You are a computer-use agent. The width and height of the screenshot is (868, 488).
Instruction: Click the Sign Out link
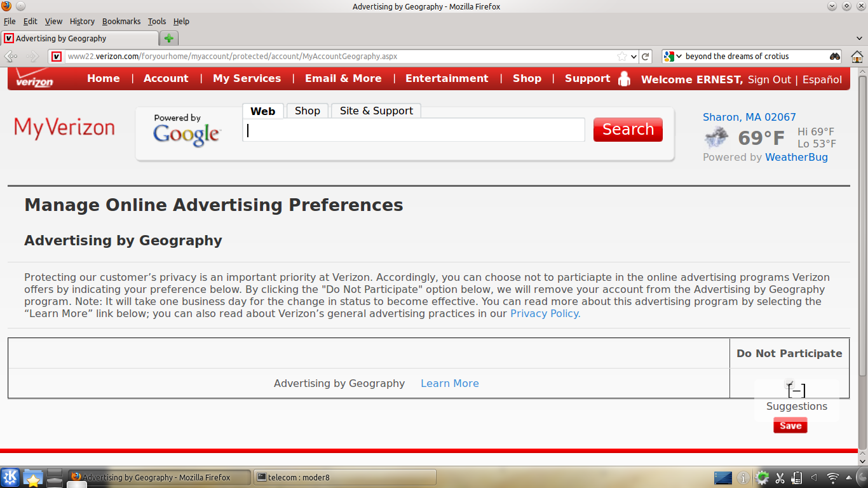[770, 79]
